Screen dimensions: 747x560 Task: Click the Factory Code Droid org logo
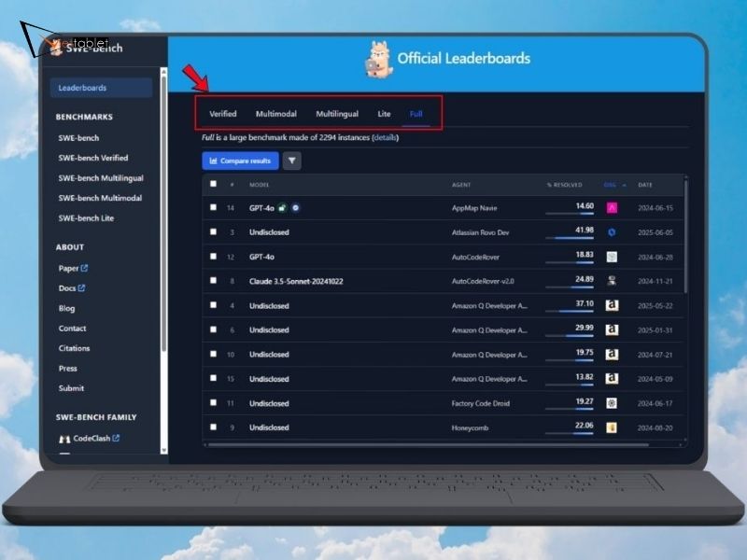(x=612, y=403)
